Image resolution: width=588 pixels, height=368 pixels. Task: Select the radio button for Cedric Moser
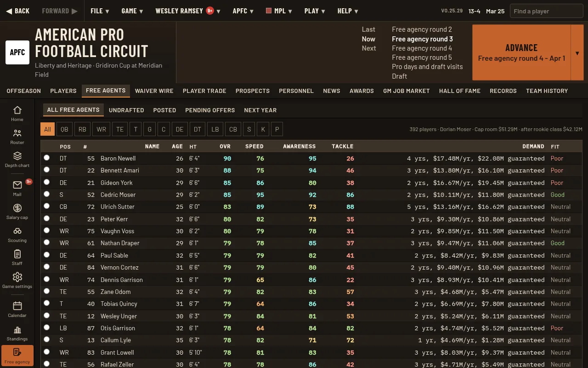pyautogui.click(x=46, y=194)
